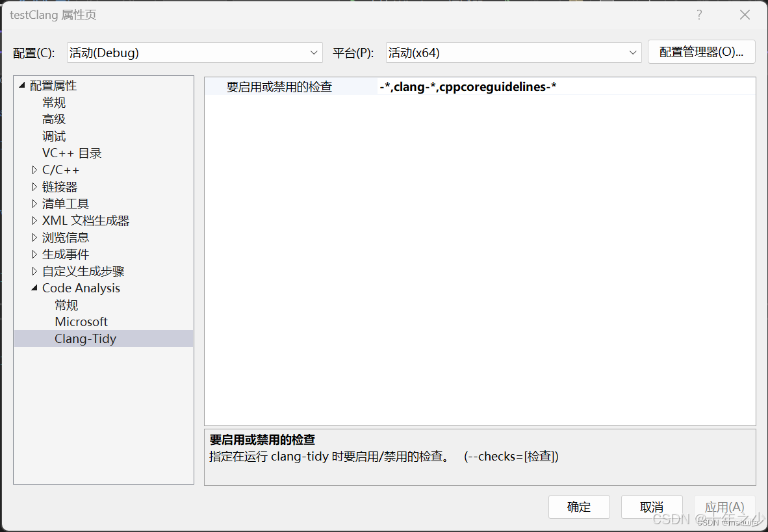768x532 pixels.
Task: Click the help question mark icon
Action: tap(699, 14)
